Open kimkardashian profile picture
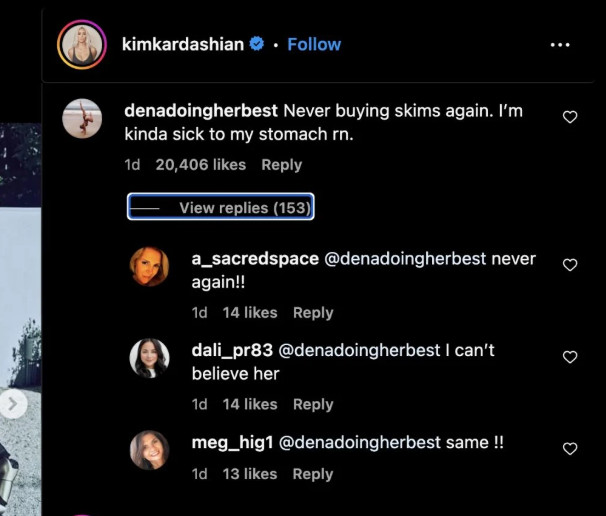This screenshot has height=516, width=606. coord(83,45)
